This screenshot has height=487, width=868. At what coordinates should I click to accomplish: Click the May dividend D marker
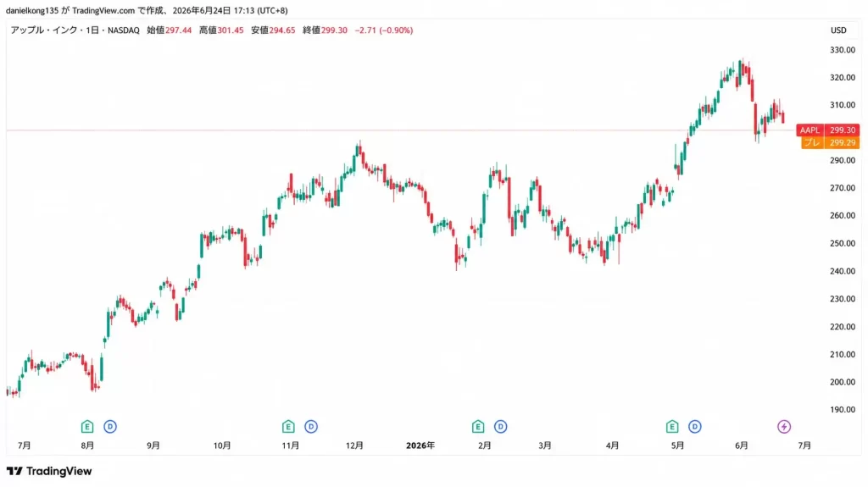pyautogui.click(x=695, y=427)
